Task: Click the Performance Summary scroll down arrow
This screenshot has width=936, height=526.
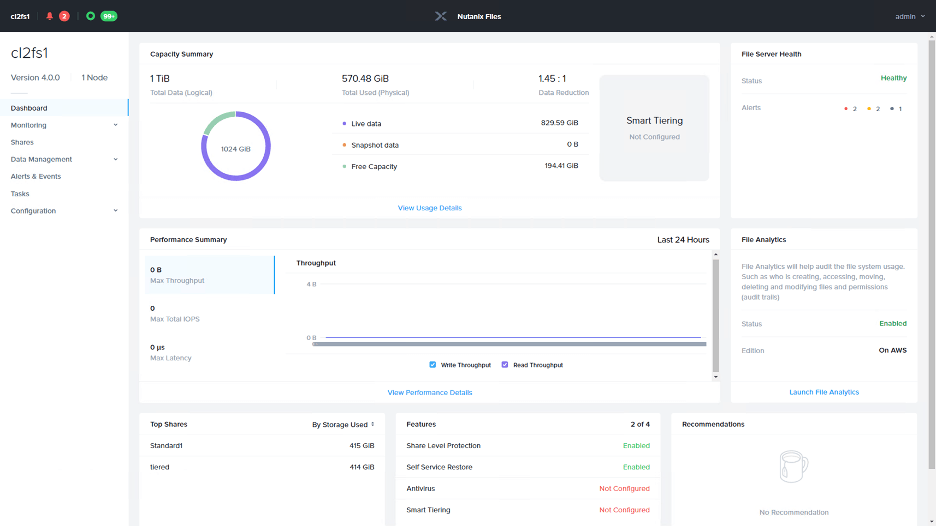Action: click(716, 377)
